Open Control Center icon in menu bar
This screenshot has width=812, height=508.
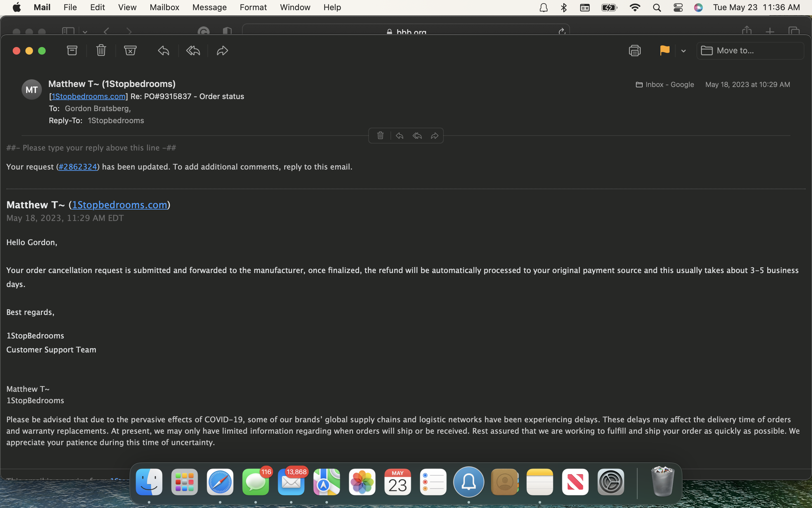click(x=678, y=7)
